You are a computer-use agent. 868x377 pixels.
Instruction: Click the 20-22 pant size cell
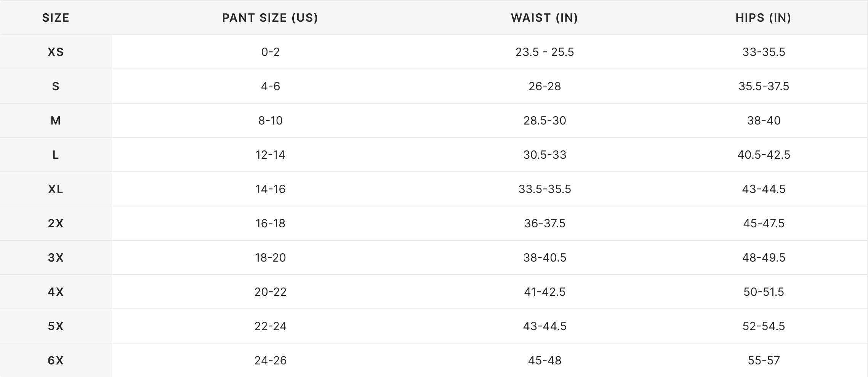[x=271, y=292]
